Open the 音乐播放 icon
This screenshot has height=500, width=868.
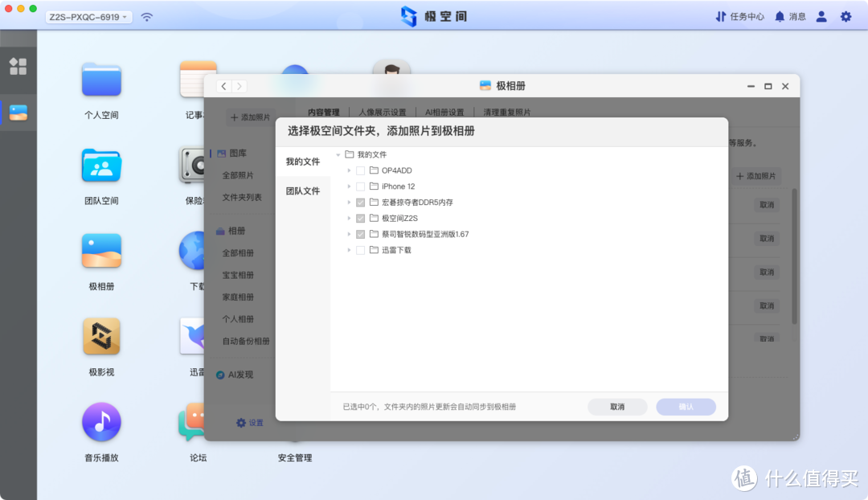click(100, 421)
